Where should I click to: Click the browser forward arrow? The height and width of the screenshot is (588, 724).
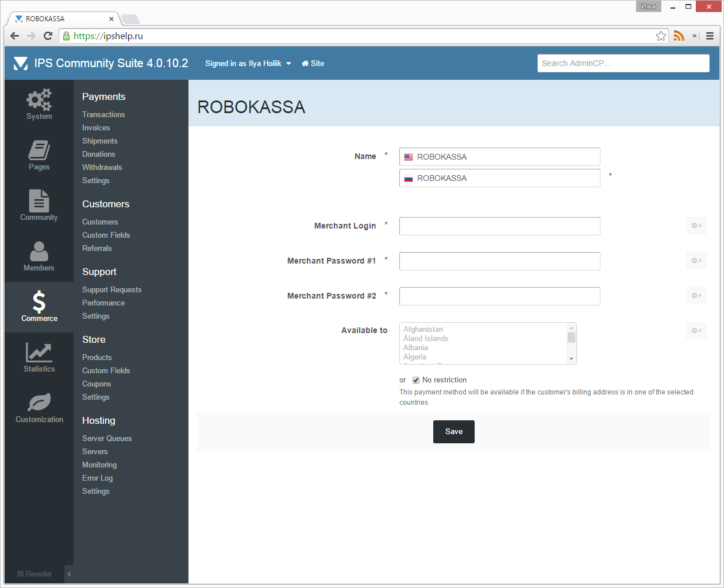click(x=31, y=36)
